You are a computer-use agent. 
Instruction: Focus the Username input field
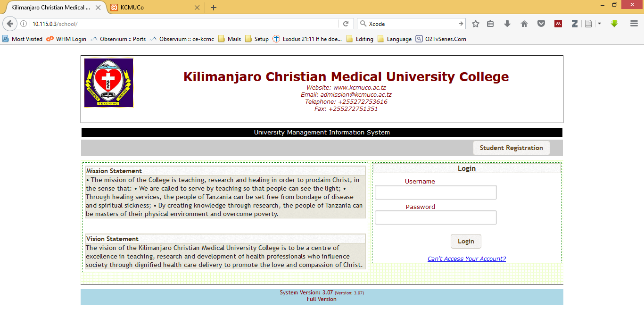coord(436,192)
